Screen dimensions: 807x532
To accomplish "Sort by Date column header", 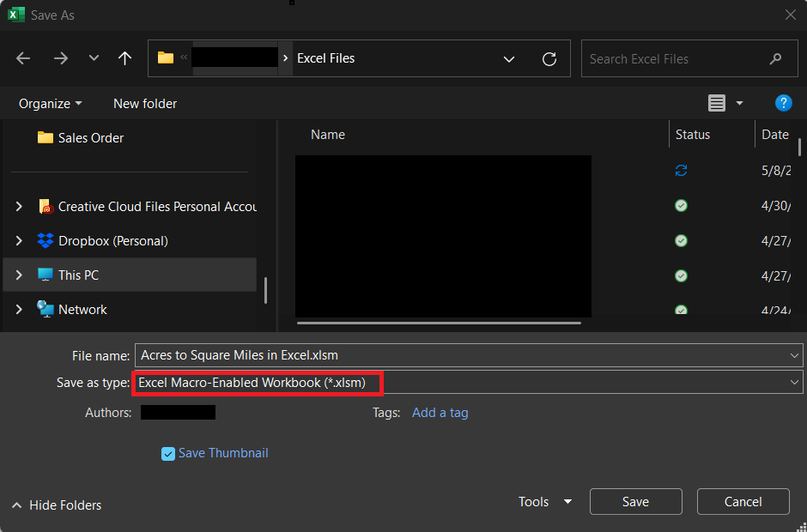I will [775, 134].
